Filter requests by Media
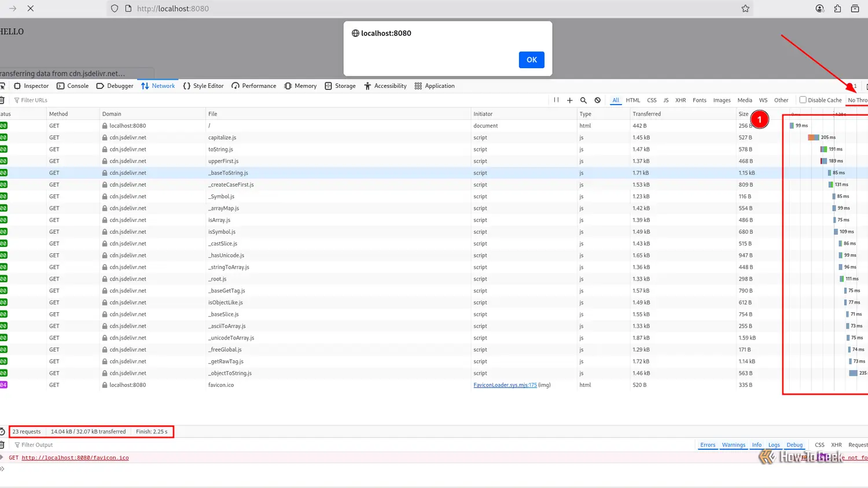Screen dimensions: 868x488 click(x=745, y=100)
